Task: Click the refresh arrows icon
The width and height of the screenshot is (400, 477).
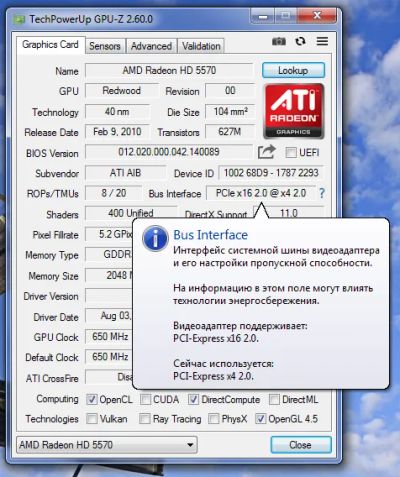Action: (x=300, y=41)
